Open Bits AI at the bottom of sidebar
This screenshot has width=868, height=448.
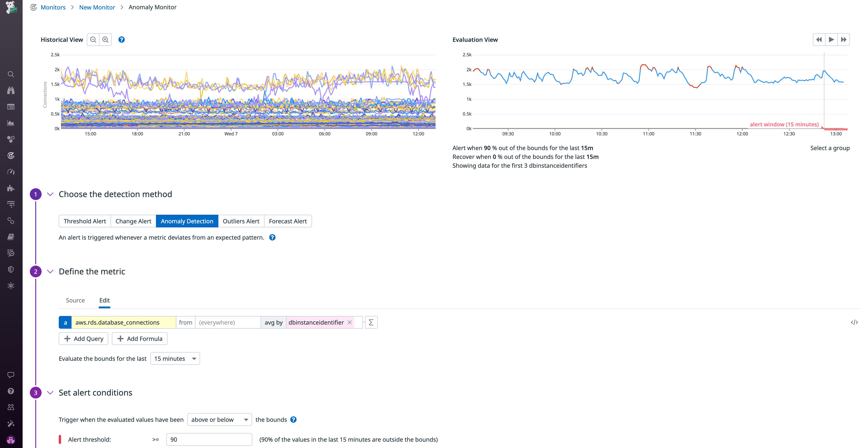click(11, 439)
